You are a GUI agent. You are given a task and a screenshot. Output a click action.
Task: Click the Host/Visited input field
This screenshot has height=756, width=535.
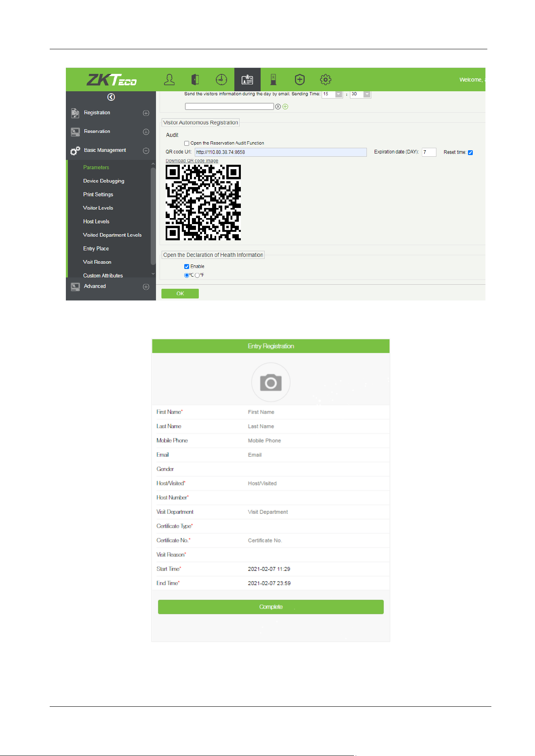pyautogui.click(x=318, y=483)
